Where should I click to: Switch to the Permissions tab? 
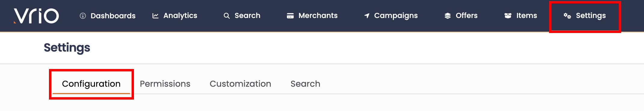click(x=165, y=84)
